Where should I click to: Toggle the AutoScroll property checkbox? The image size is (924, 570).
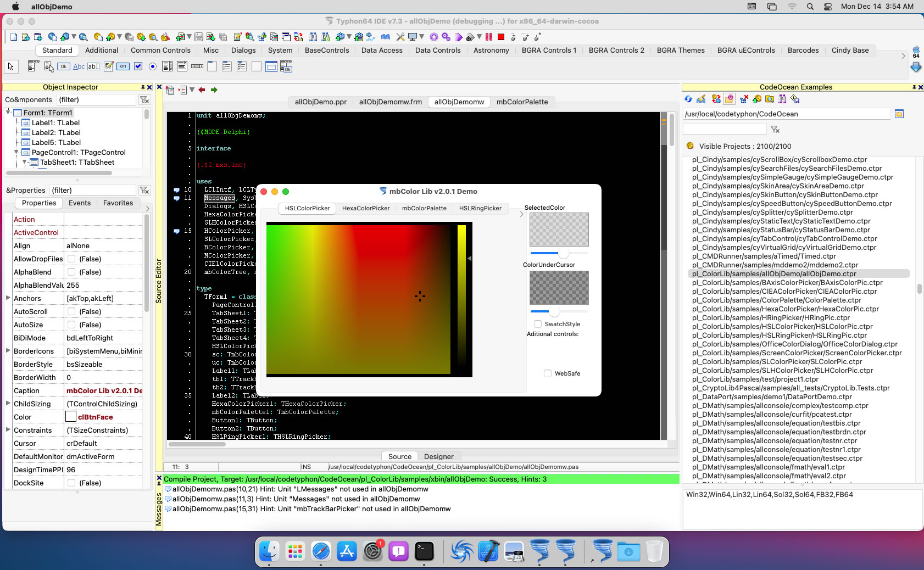pyautogui.click(x=71, y=311)
